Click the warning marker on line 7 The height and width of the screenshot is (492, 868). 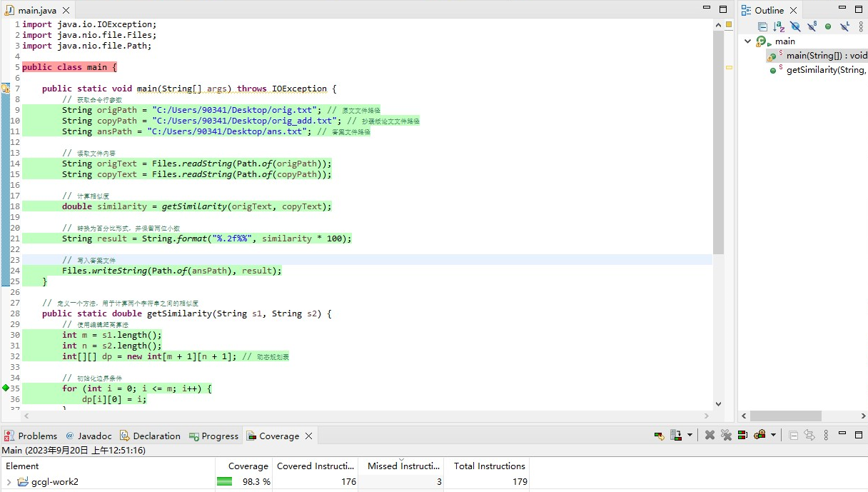pos(6,89)
